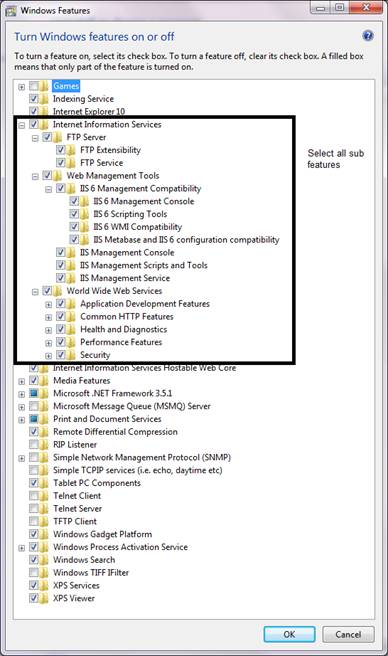Click the Security folder icon
Screen dimensions: 388x656
click(x=72, y=355)
